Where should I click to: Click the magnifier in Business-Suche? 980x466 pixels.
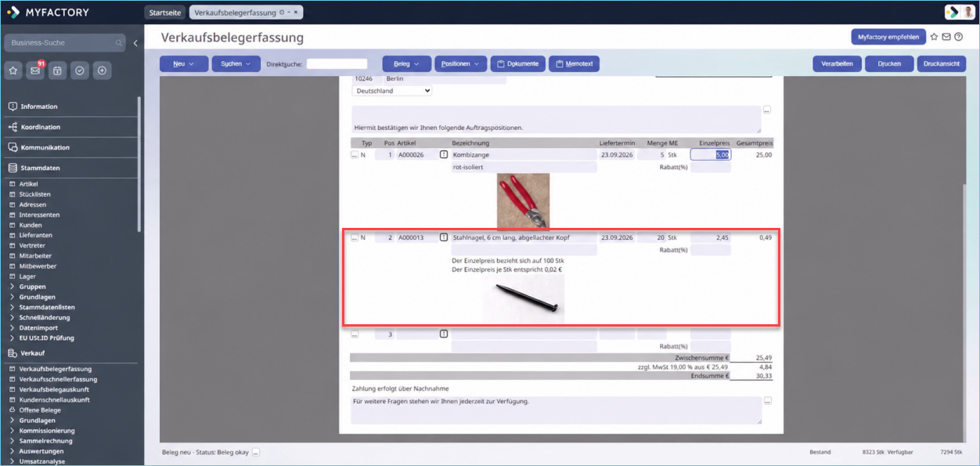(x=119, y=43)
